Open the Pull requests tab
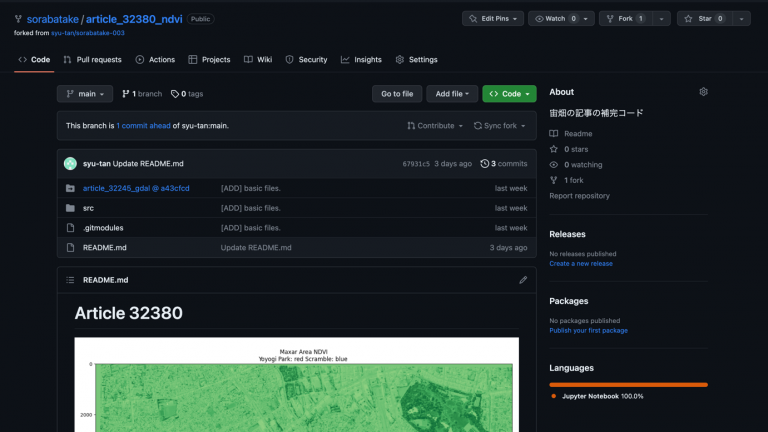The height and width of the screenshot is (432, 768). pos(92,59)
